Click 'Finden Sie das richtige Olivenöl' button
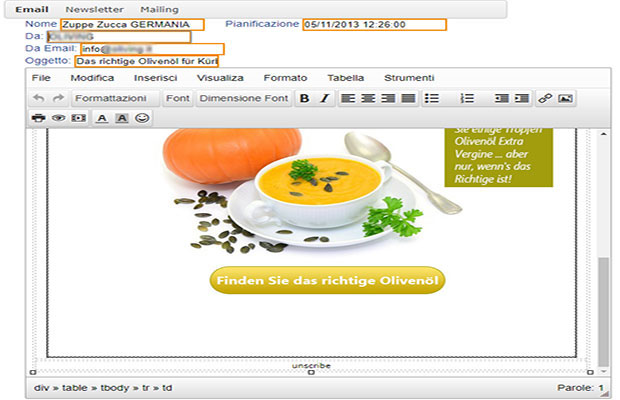Viewport: 620px width, 400px height. tap(327, 280)
